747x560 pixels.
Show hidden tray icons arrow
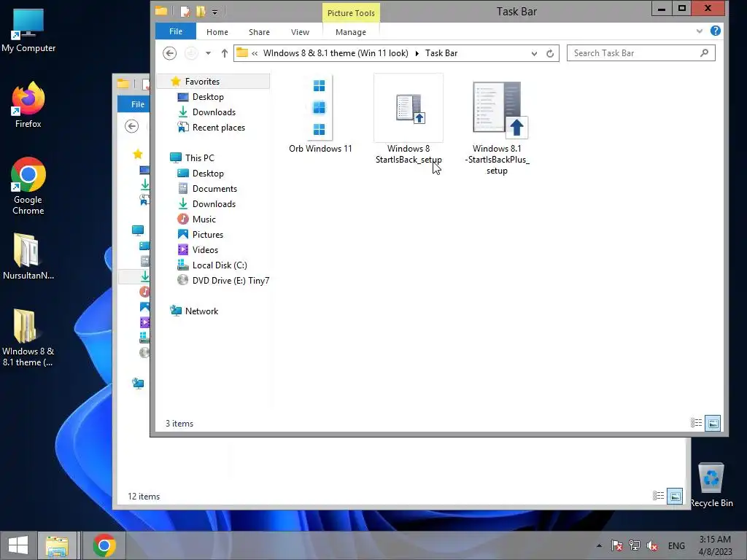click(600, 545)
